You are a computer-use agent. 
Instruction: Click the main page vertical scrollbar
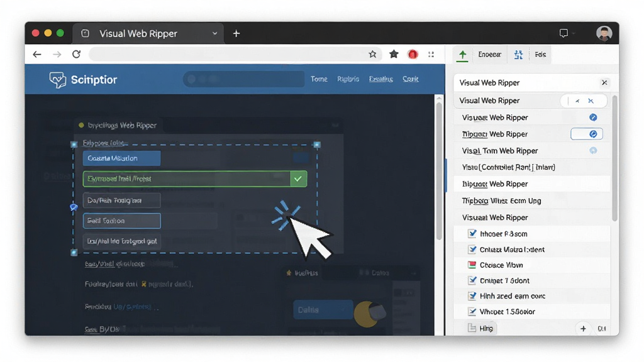438,172
